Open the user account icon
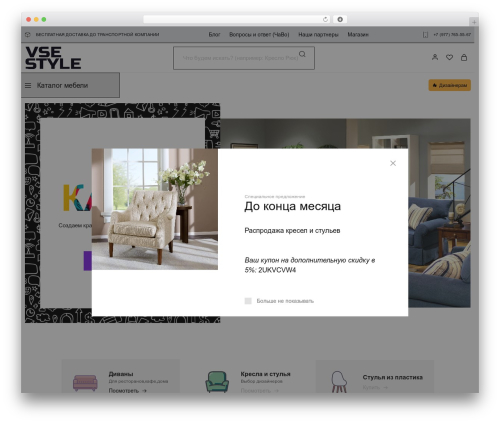Image resolution: width=500 pixels, height=423 pixels. [x=435, y=57]
